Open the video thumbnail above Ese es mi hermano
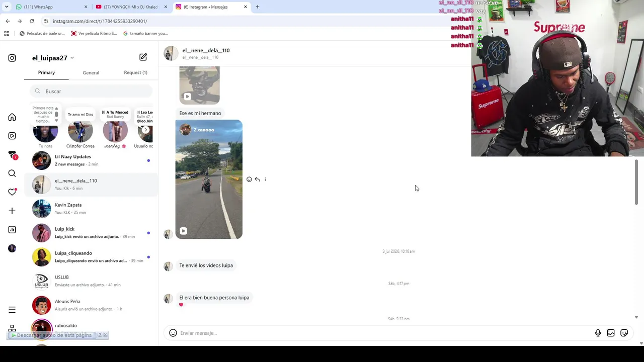 [199, 85]
